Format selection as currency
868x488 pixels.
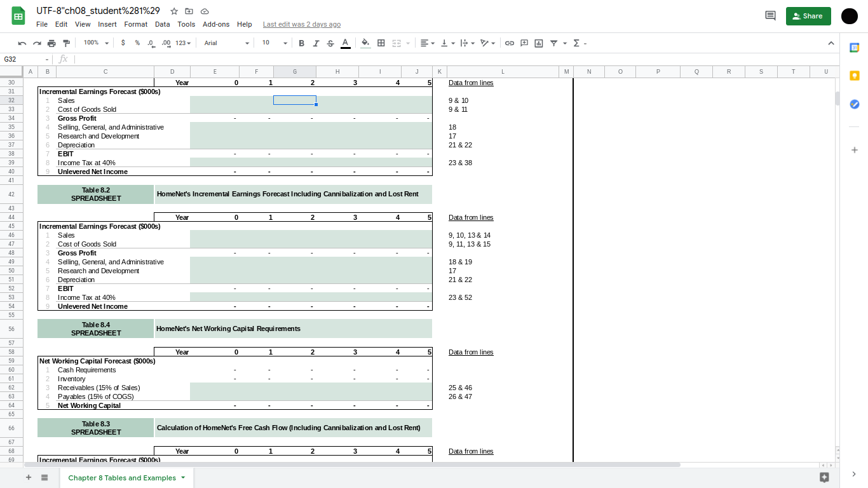123,43
